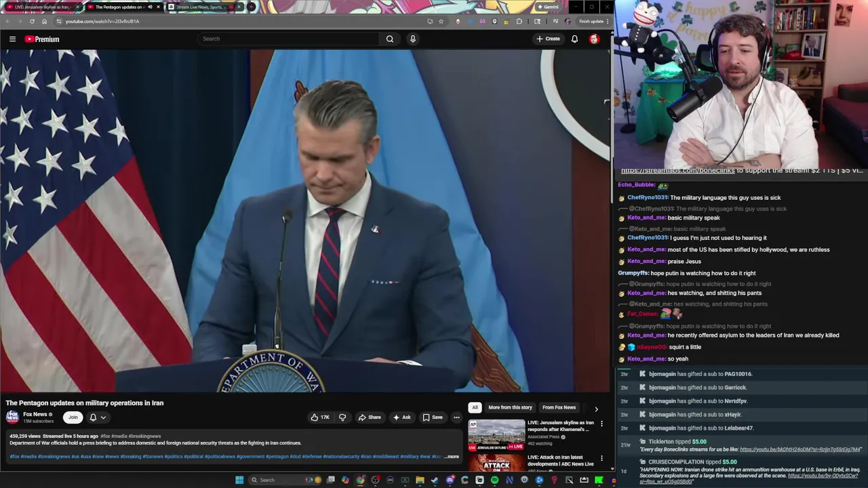868x488 pixels.
Task: Close the LIVE Jerusalem skyline tab
Action: point(77,7)
